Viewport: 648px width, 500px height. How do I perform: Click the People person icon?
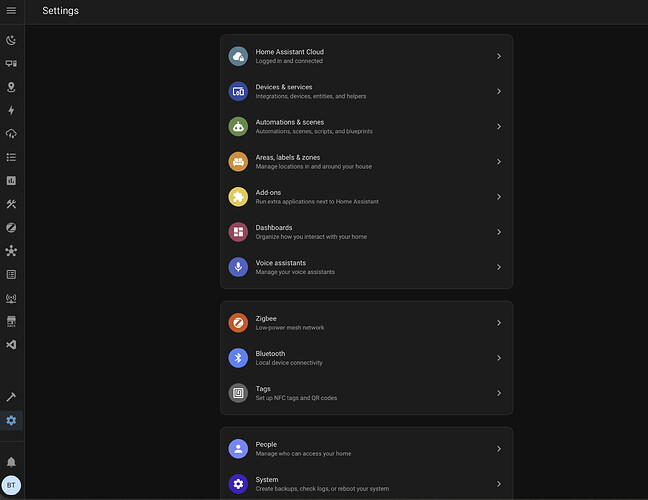pos(238,449)
